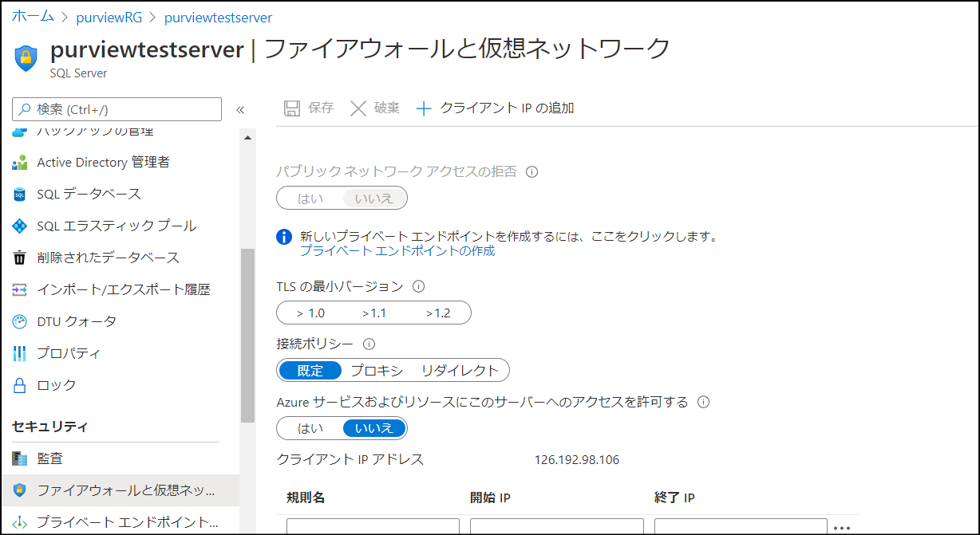
Task: Click クライアント IP の追加 button label
Action: pos(508,108)
